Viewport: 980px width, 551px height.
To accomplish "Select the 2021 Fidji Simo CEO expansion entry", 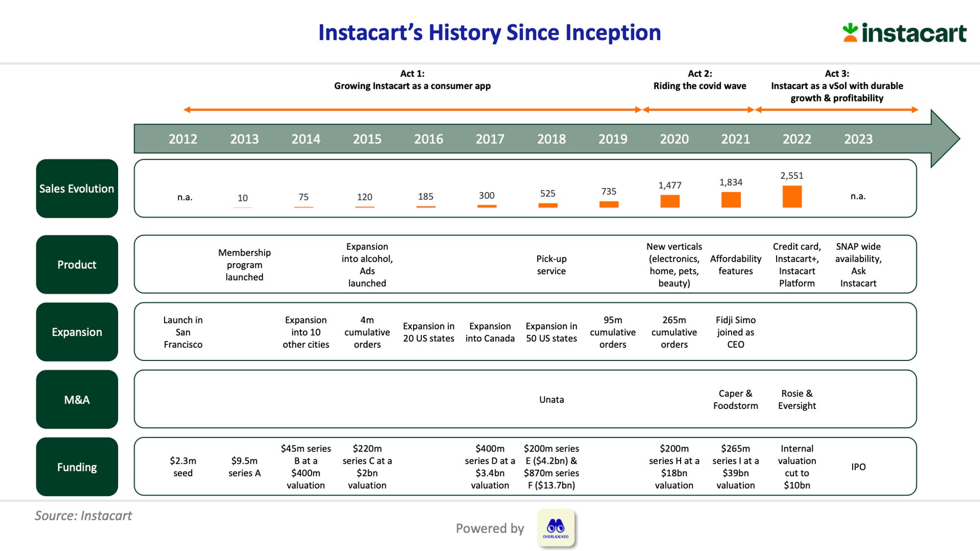I will (735, 333).
